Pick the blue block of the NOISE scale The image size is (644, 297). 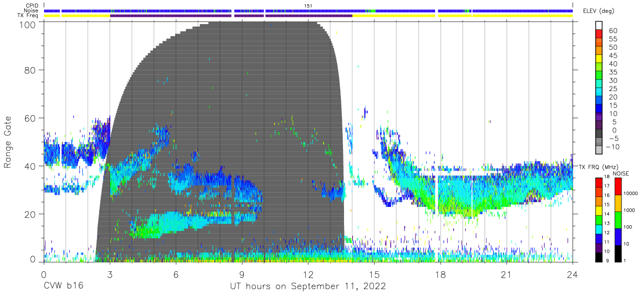(x=617, y=236)
